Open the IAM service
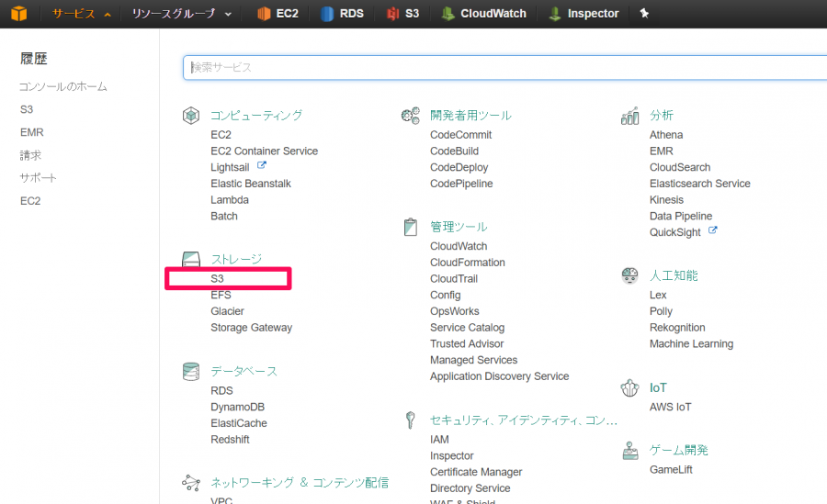Screen dimensions: 827x504 point(439,440)
